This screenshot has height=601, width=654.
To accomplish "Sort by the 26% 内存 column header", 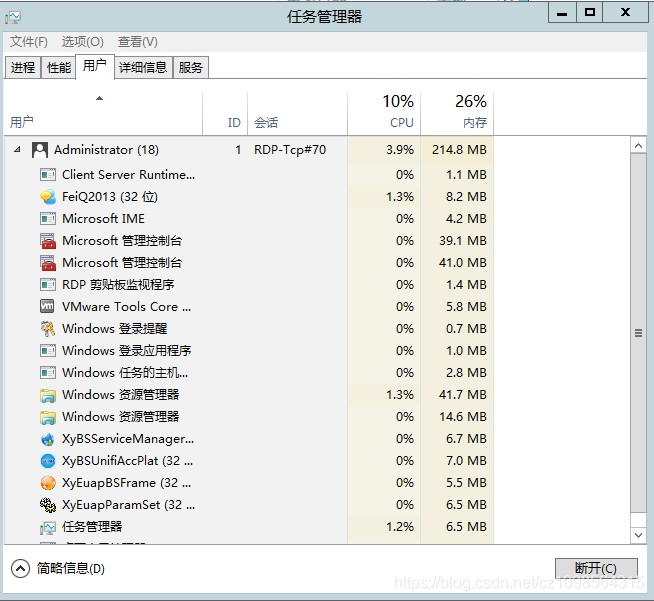I will (x=457, y=113).
